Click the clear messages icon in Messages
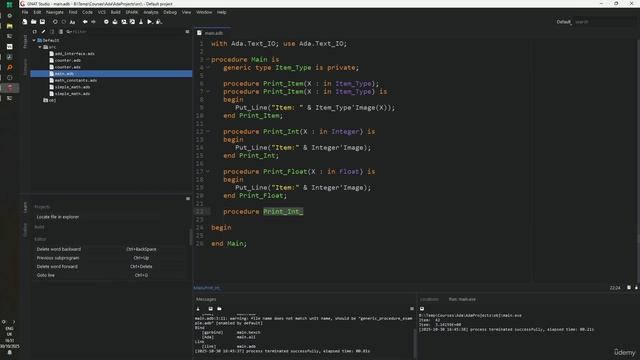This screenshot has width=640, height=360. click(198, 309)
